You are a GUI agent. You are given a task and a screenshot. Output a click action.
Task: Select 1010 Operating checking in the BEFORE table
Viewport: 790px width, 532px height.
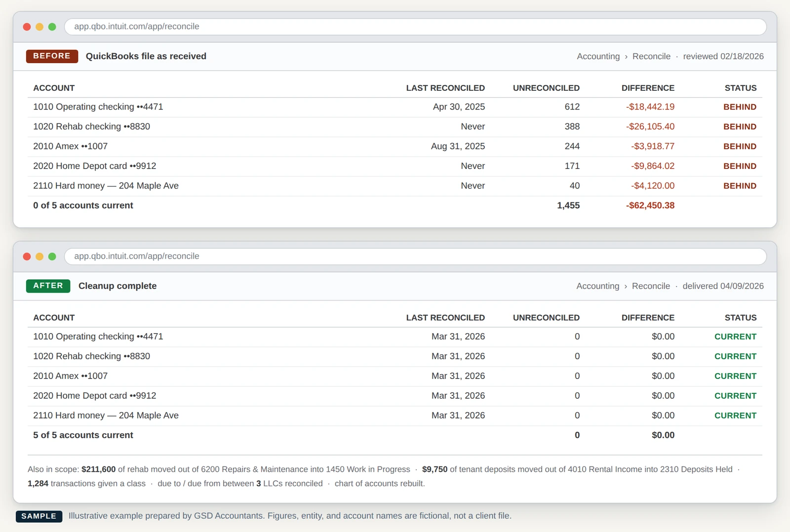[98, 107]
